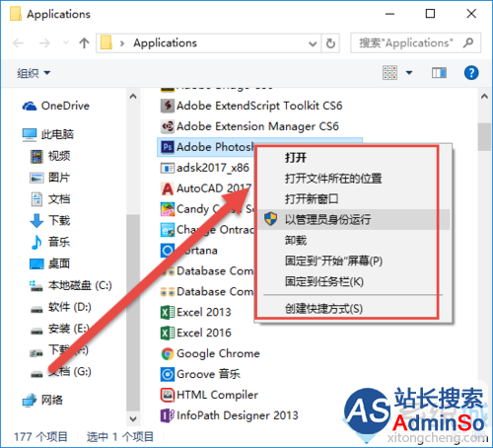The image size is (493, 448).
Task: Open OneDrive in navigation pane
Action: click(56, 106)
